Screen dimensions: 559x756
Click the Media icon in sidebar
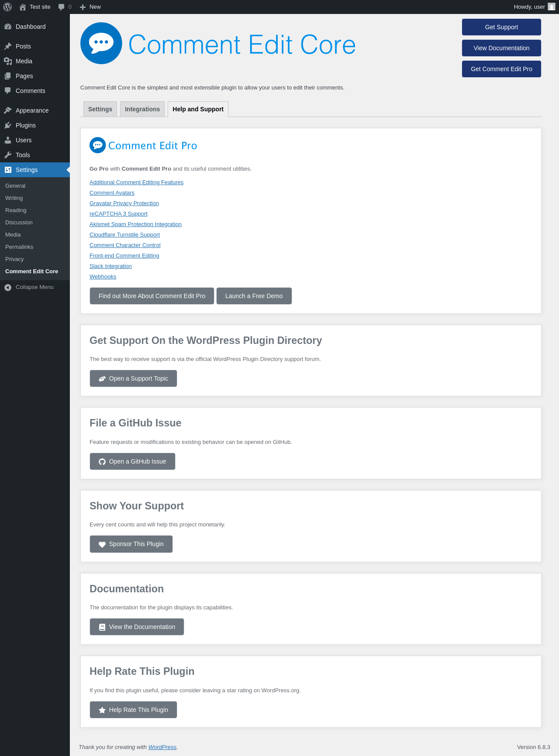[x=8, y=61]
